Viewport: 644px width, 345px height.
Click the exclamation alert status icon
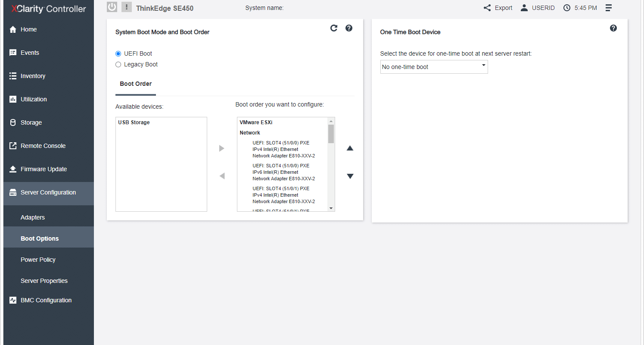click(127, 7)
